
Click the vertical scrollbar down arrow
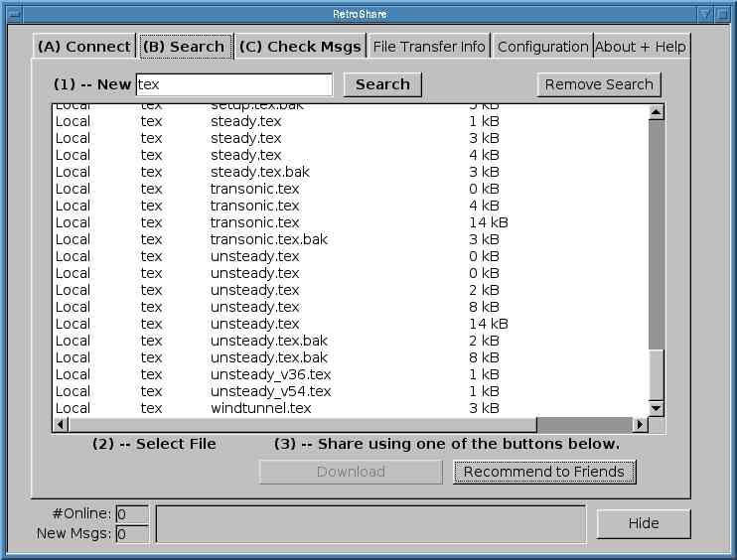[x=656, y=408]
